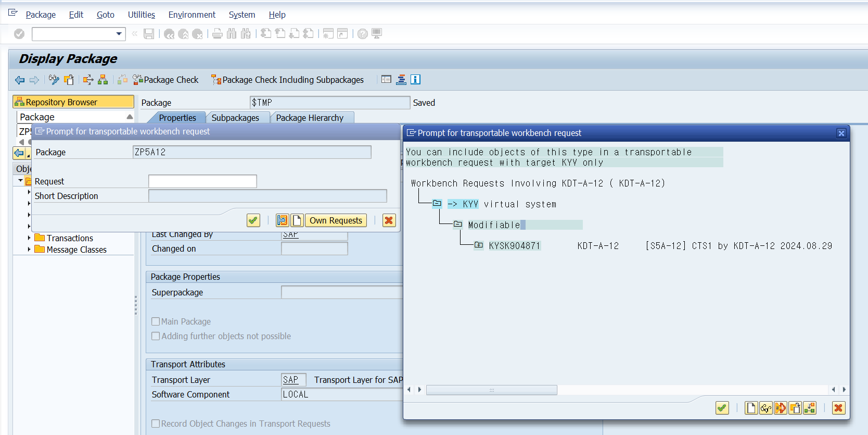Collapse the top object tree node
Viewport: 868px width, 435px height.
(21, 181)
